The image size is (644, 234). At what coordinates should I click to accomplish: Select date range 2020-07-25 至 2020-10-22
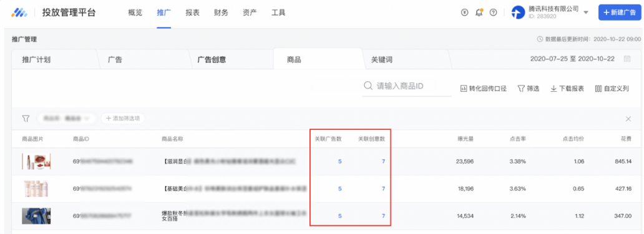coord(572,59)
